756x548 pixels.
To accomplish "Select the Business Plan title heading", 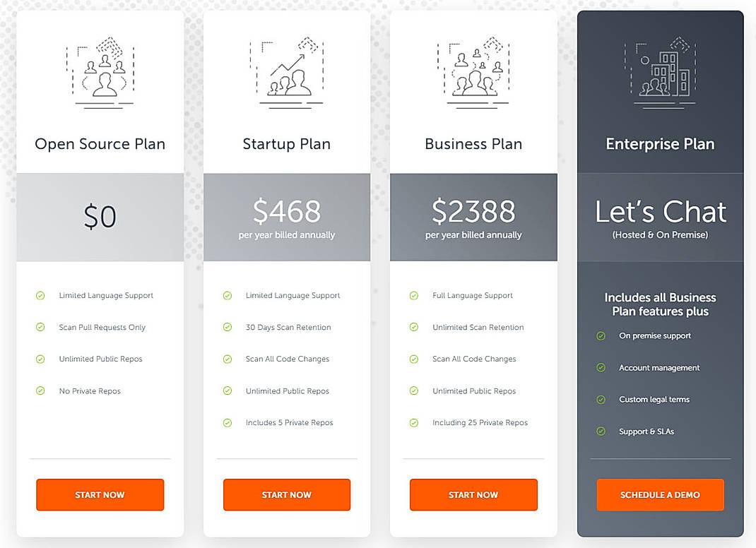I will (473, 144).
